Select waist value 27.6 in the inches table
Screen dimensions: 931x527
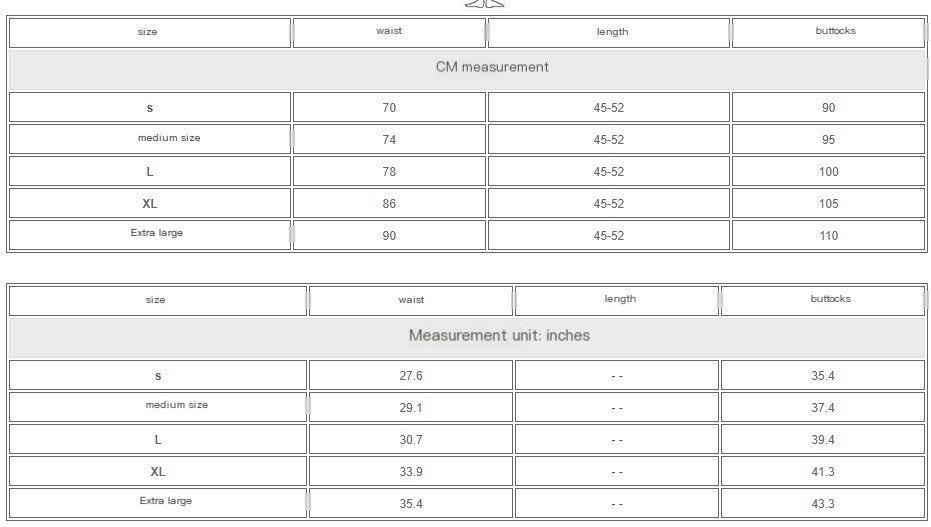click(x=411, y=376)
